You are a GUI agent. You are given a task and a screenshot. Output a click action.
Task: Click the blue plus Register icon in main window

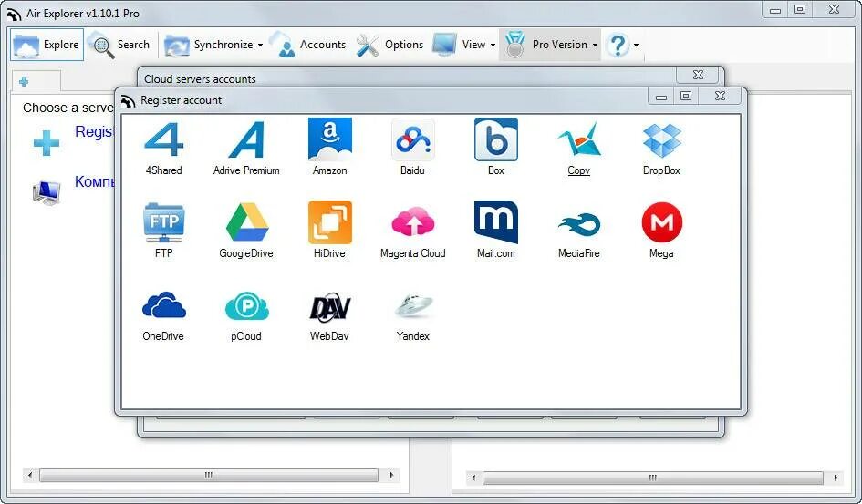47,143
